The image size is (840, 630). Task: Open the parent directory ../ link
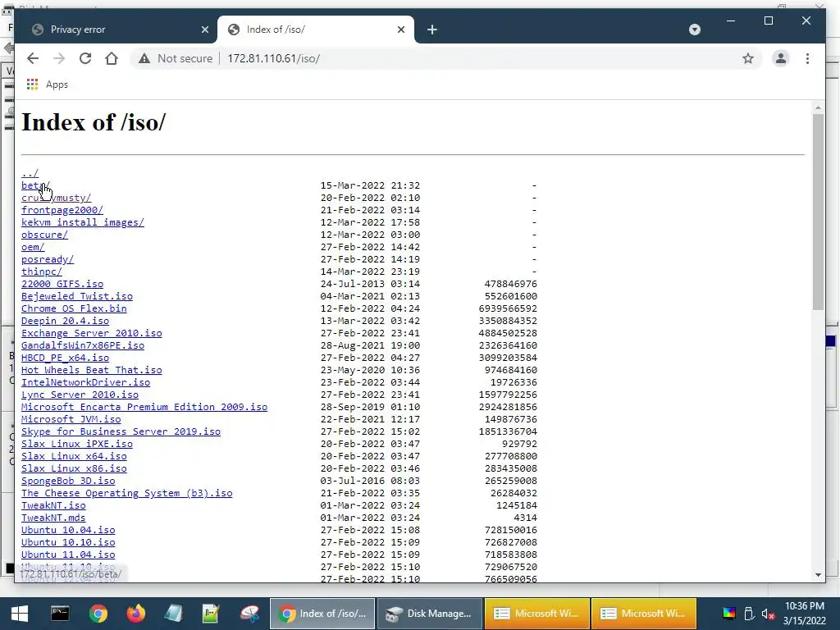(30, 173)
